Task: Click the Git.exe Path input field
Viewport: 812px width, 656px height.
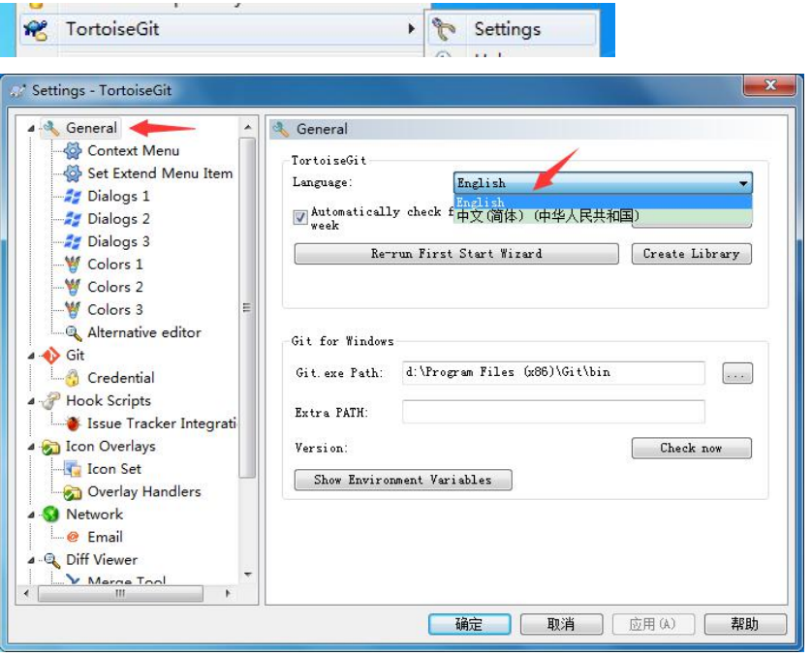Action: [553, 373]
